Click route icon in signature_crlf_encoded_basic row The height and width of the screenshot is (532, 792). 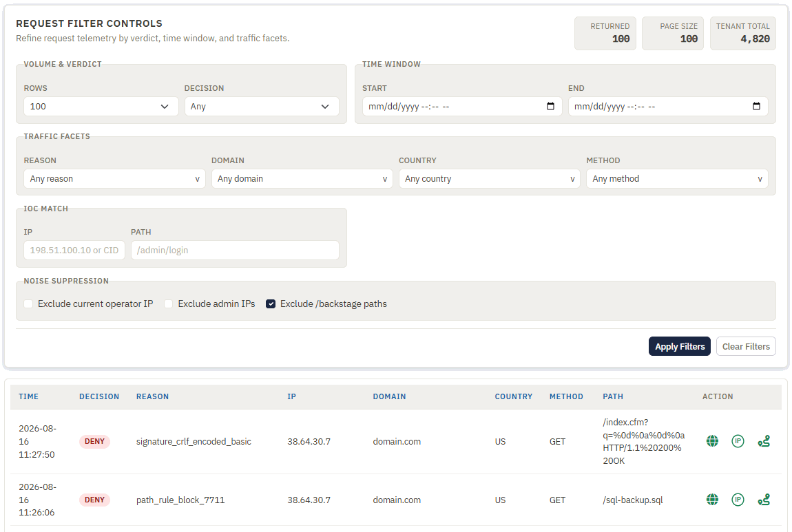click(764, 441)
